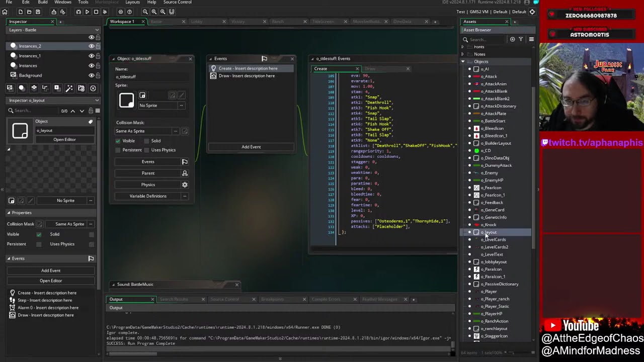Expand Notes folder in Asset Browser

(462, 54)
